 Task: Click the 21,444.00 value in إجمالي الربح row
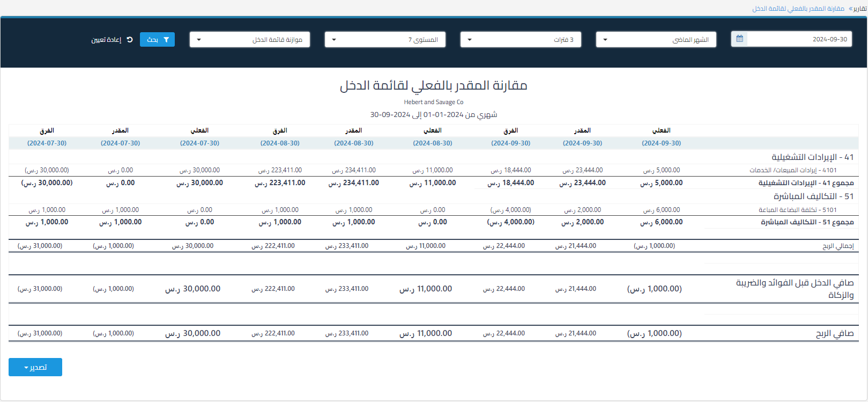[x=576, y=246]
